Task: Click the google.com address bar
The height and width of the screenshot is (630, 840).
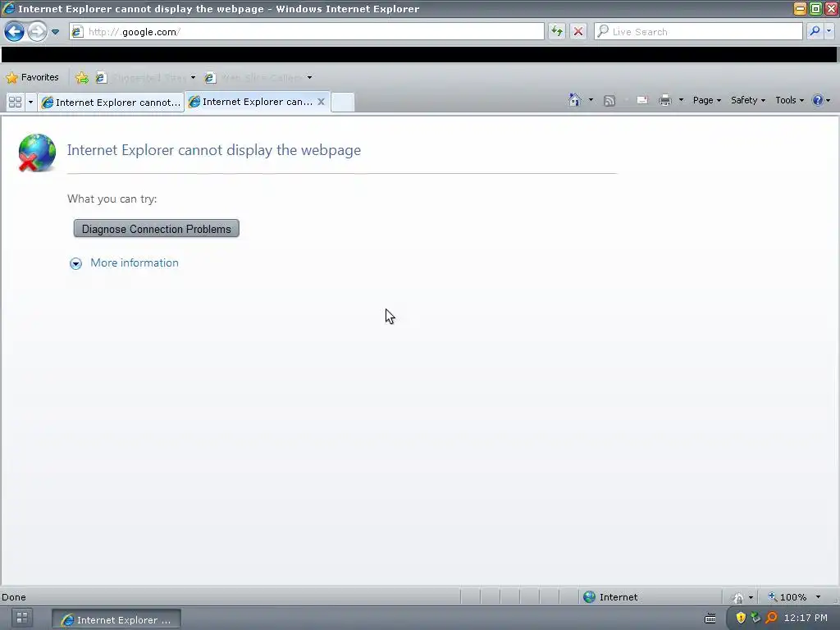Action: point(307,32)
